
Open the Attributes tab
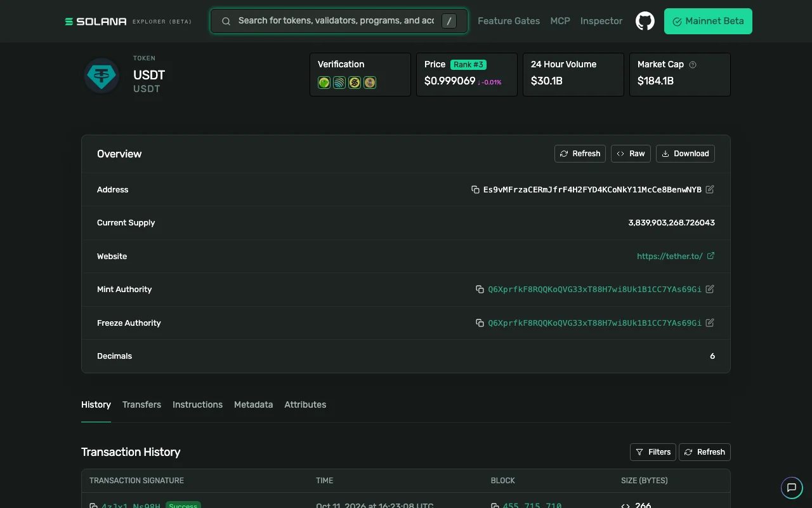[x=305, y=404]
